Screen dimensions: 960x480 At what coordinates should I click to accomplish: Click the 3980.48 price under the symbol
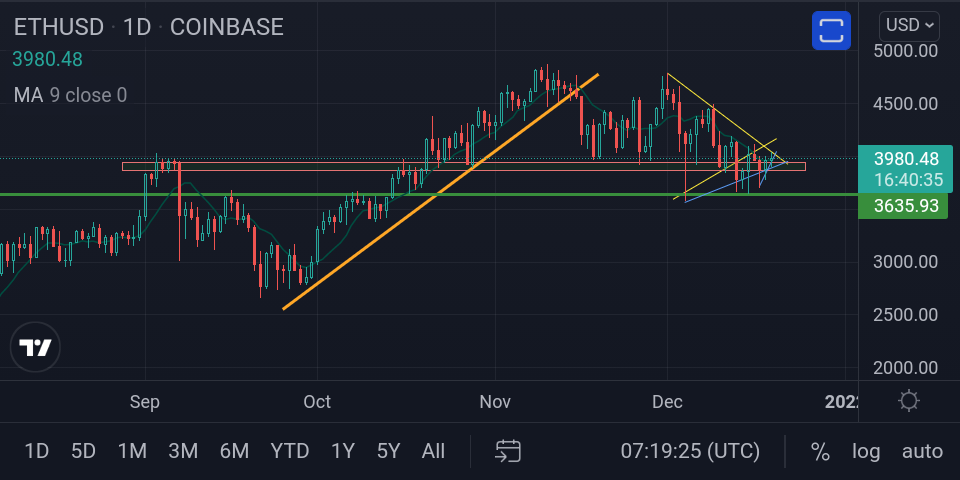47,59
